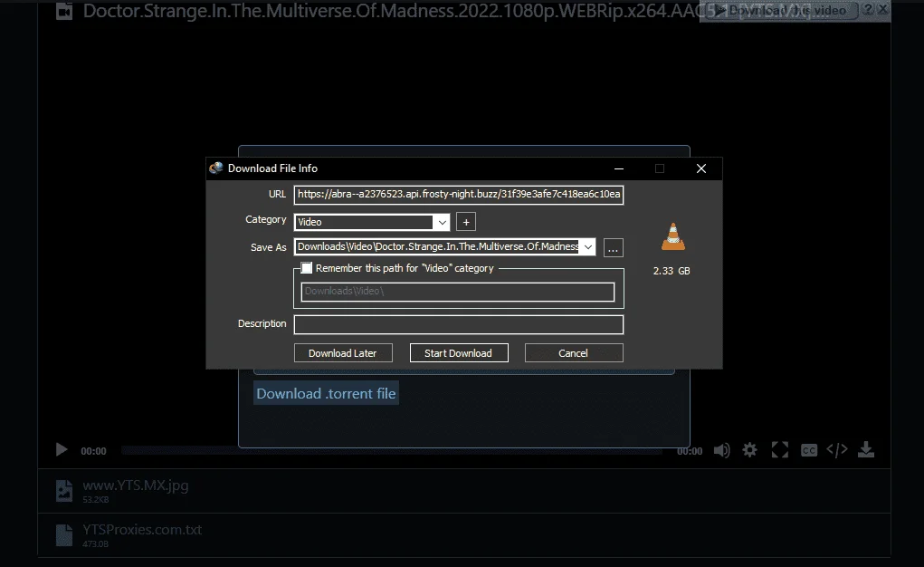
Task: Open www.YTS.MX.jpg file entry
Action: (x=463, y=491)
